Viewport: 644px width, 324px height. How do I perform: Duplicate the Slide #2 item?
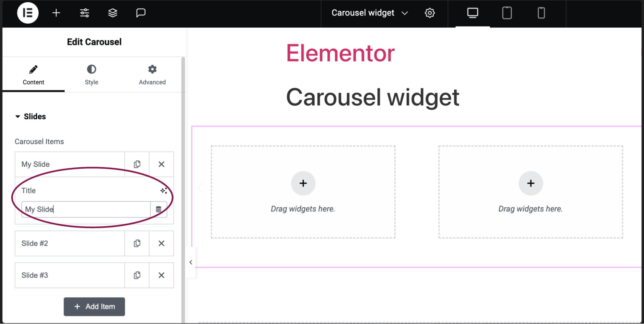click(x=137, y=243)
